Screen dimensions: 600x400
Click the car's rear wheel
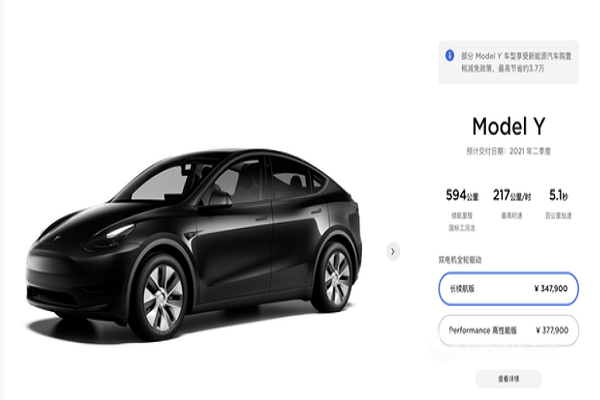pyautogui.click(x=336, y=278)
